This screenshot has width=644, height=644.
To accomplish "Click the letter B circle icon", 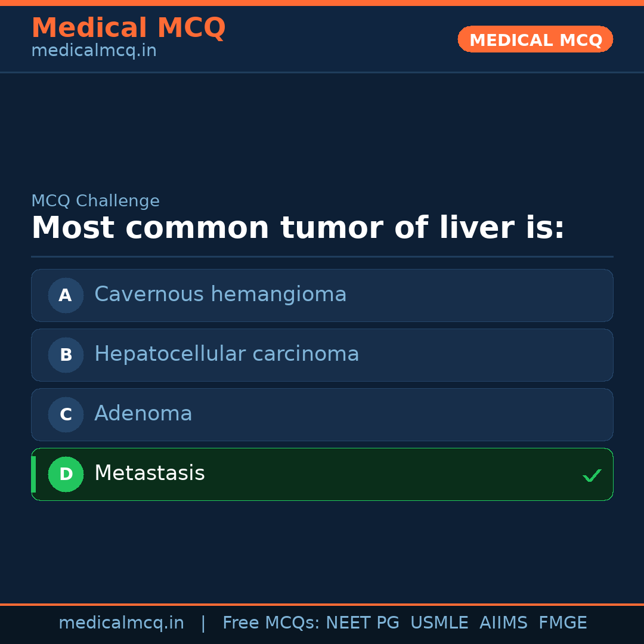I will tap(66, 355).
